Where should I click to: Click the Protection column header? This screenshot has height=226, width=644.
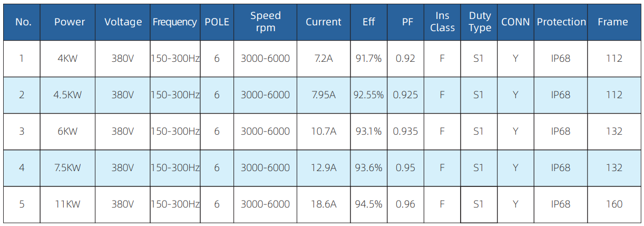[x=561, y=22]
